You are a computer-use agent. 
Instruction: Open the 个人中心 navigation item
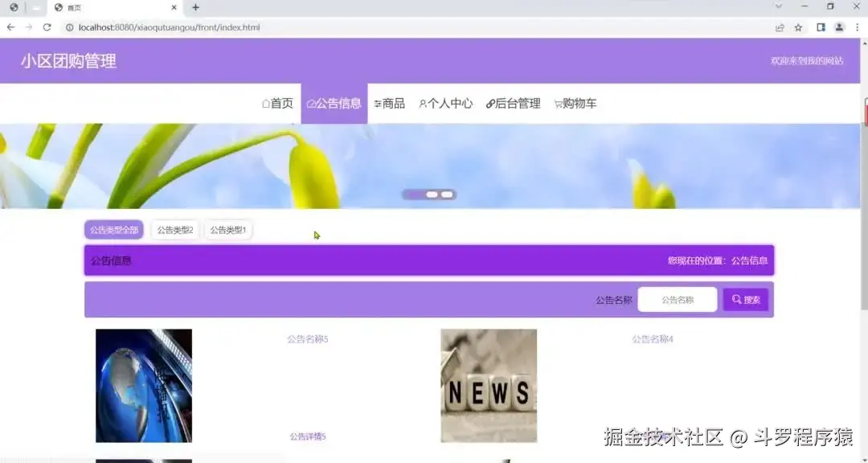[x=445, y=104]
